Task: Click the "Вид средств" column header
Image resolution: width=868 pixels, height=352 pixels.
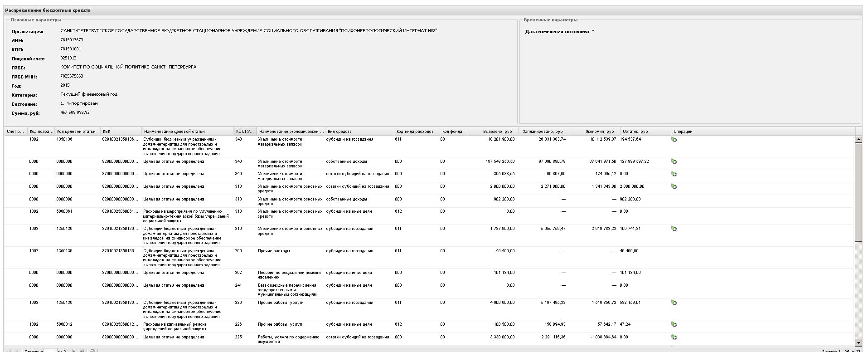Action: pos(359,132)
